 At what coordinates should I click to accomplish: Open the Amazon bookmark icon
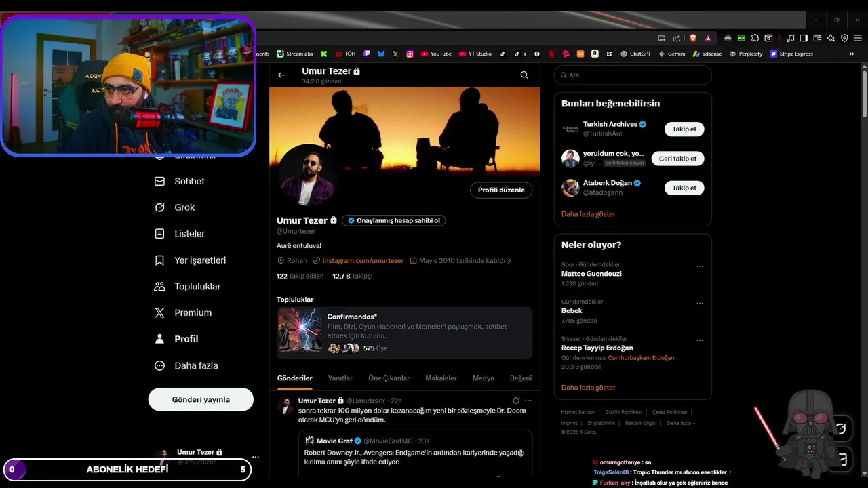point(595,54)
